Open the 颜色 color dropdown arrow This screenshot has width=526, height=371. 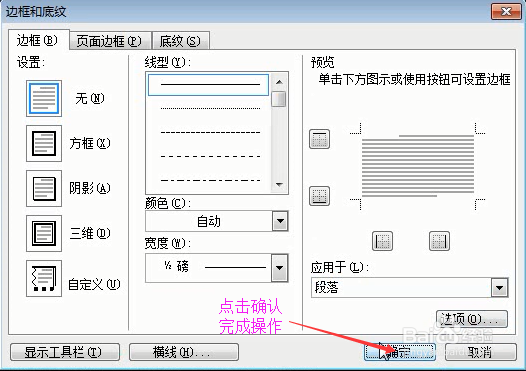(x=280, y=221)
